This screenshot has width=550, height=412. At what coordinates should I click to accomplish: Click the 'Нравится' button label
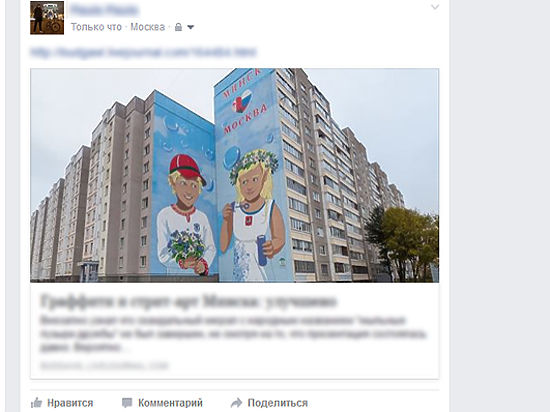coord(70,403)
